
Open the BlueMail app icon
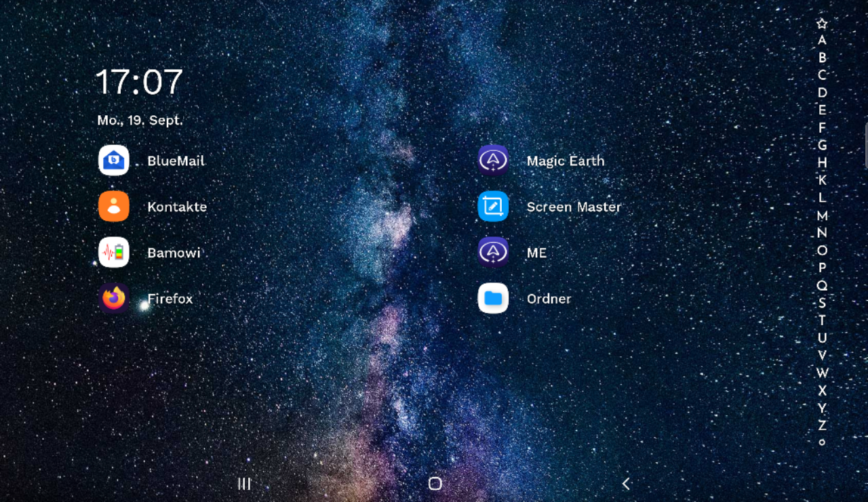tap(114, 161)
